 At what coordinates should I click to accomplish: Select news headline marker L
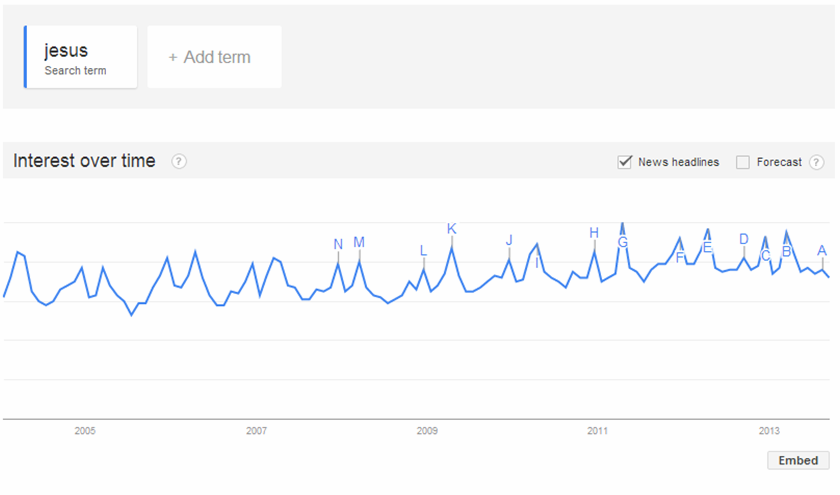[423, 251]
